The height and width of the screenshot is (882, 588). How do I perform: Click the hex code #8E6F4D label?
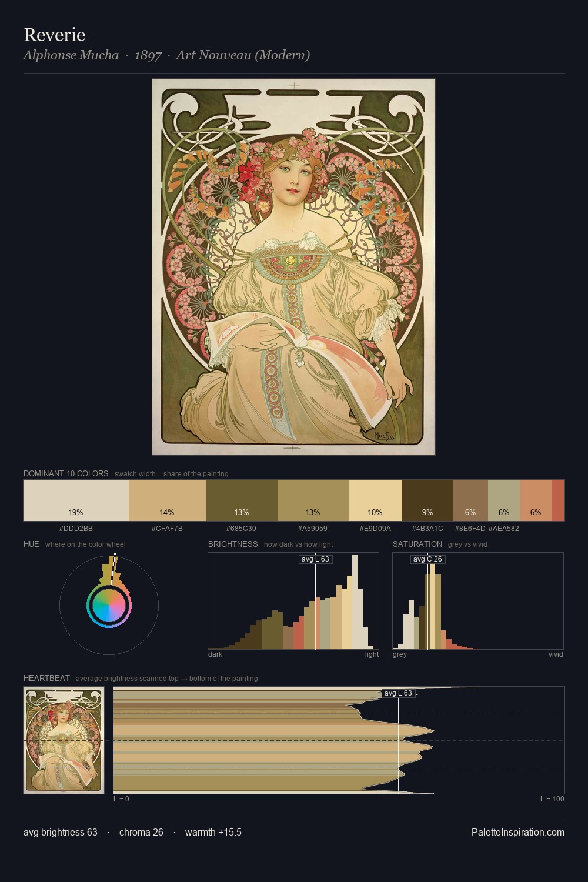[x=470, y=528]
